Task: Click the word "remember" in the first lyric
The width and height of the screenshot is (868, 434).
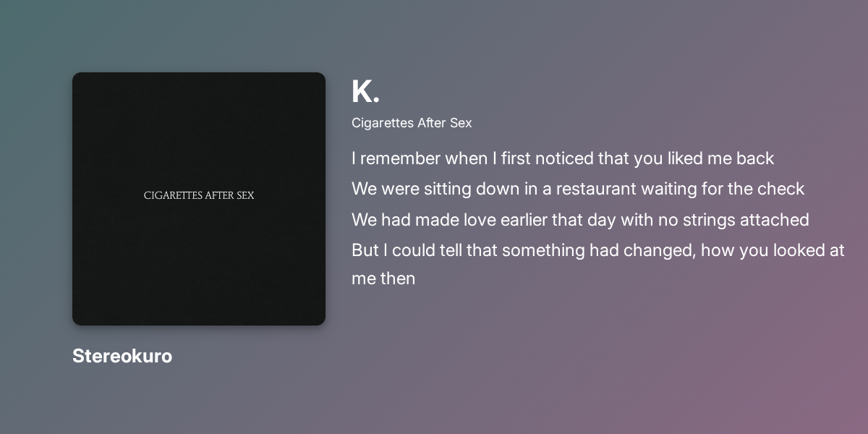Action: [x=400, y=158]
